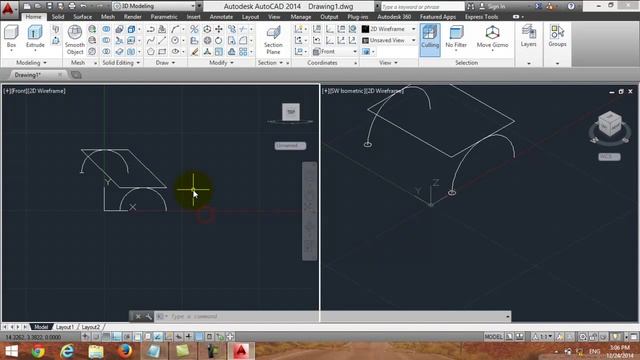Click the Move tool in Modify
Viewport: 640px width, 360px height.
point(219,29)
